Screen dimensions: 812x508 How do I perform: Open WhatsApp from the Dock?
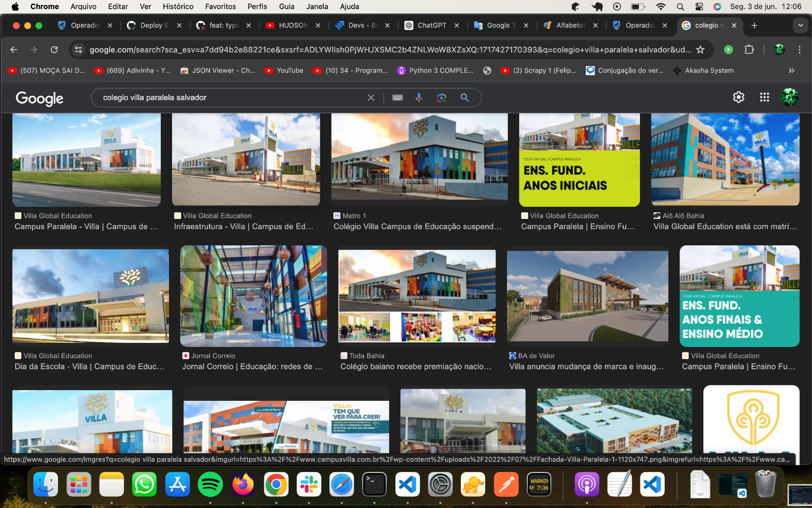coord(144,485)
